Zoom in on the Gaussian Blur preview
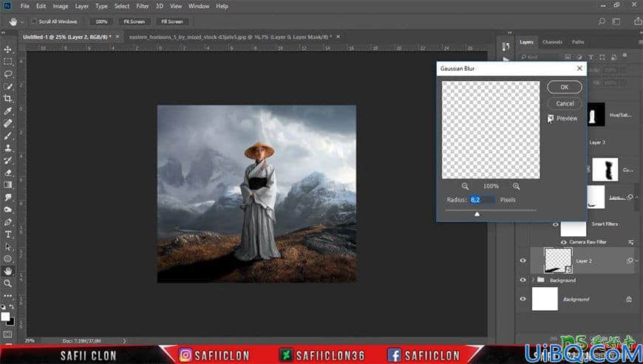Viewport: 643px width, 364px height. [x=517, y=186]
